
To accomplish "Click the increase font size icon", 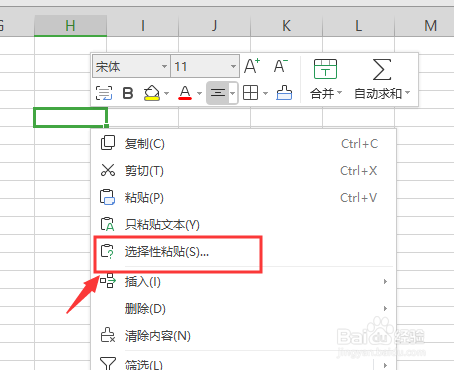I will (252, 66).
